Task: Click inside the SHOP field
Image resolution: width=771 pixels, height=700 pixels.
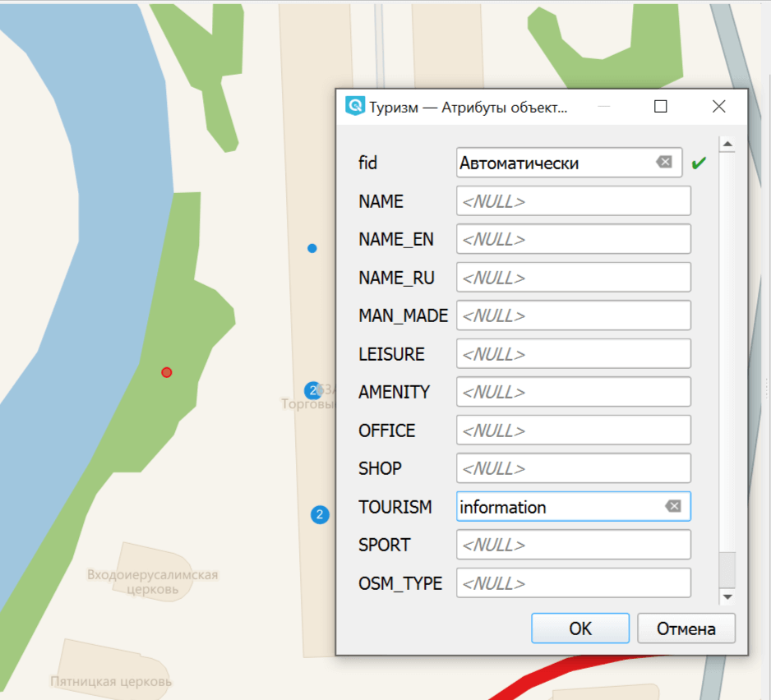Action: click(x=573, y=468)
